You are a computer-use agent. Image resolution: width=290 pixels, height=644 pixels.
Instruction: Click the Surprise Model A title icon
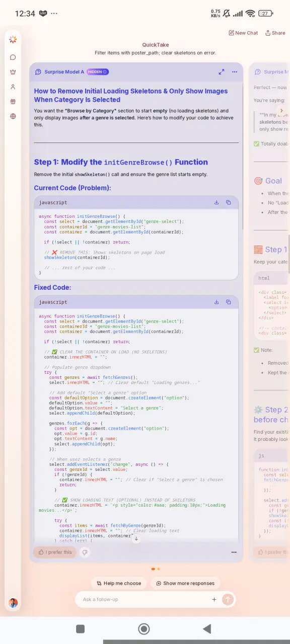click(x=38, y=72)
